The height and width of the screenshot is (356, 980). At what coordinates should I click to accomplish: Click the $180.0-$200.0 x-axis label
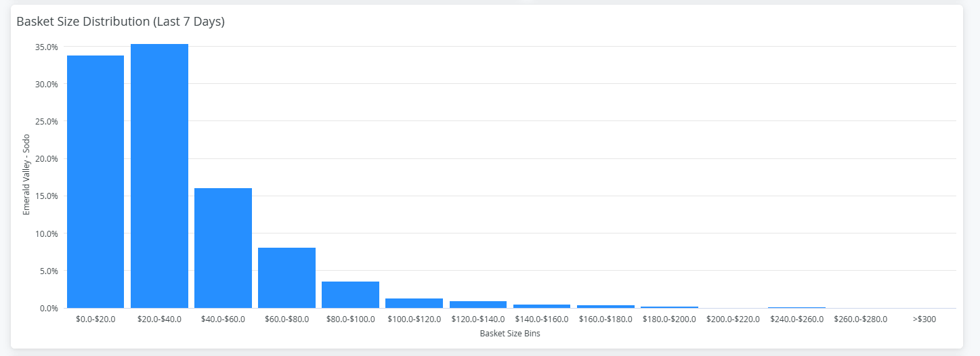(x=669, y=319)
